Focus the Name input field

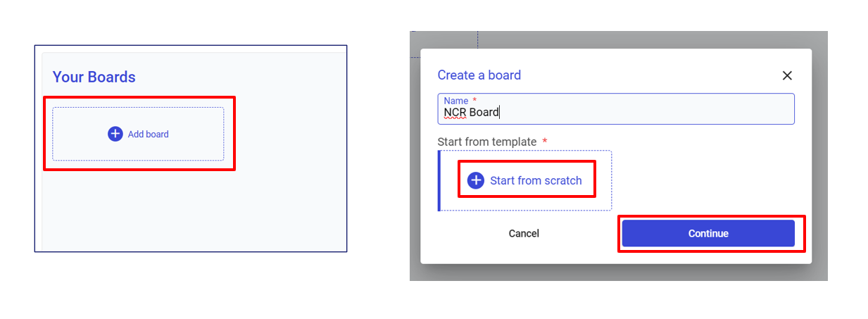[634, 113]
